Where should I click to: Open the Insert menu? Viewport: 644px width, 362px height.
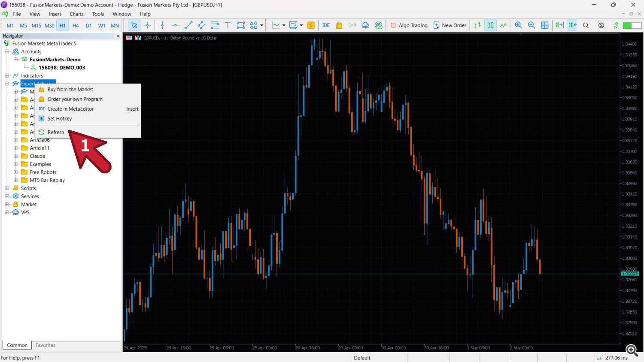(55, 14)
